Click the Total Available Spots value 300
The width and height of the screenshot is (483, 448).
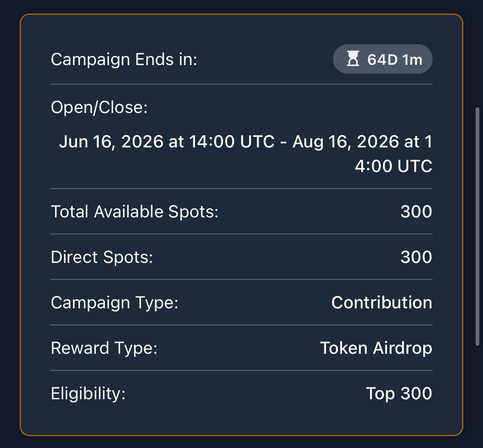[416, 212]
